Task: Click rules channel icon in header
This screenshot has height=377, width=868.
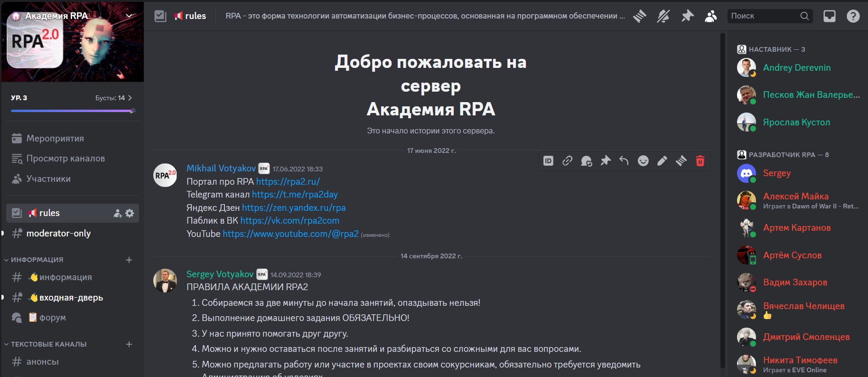Action: tap(160, 16)
